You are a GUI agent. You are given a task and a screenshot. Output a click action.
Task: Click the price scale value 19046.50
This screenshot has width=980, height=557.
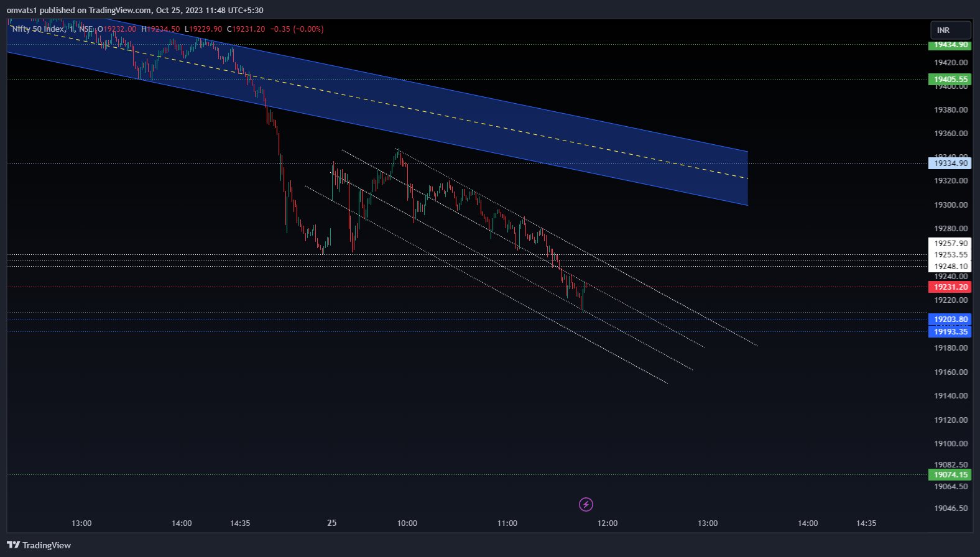coord(951,509)
